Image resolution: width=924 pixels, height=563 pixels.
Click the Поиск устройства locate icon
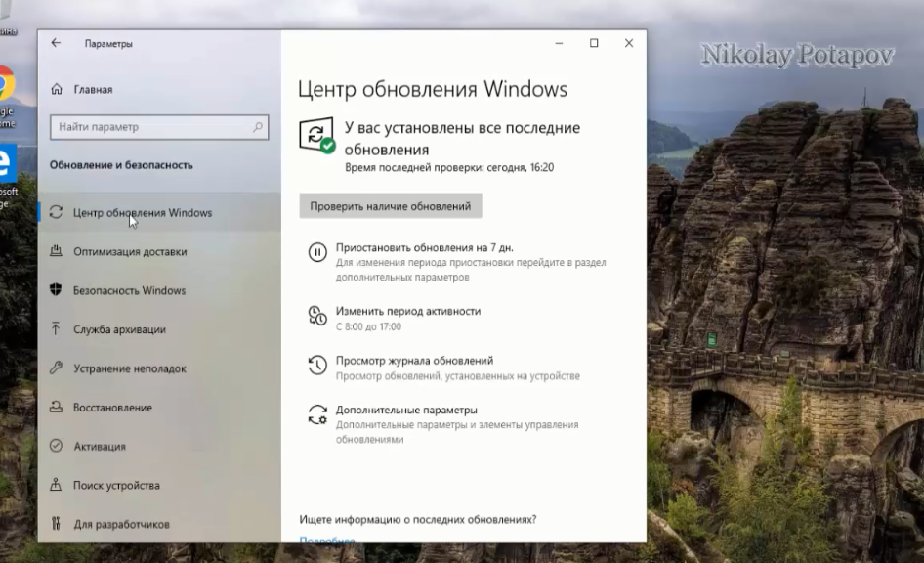point(56,485)
